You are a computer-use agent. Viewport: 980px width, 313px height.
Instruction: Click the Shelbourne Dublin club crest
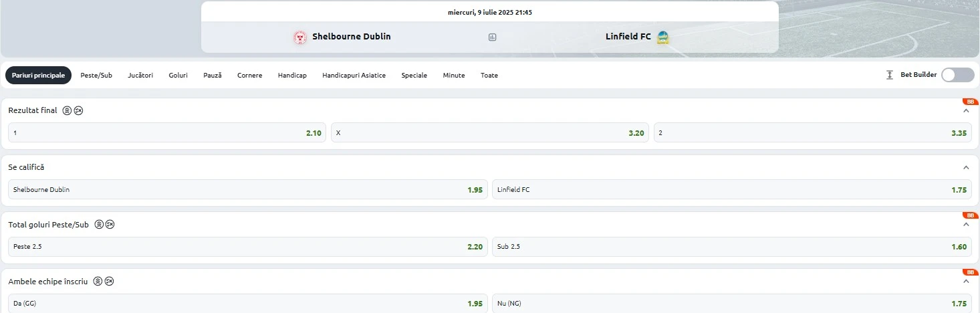[300, 37]
